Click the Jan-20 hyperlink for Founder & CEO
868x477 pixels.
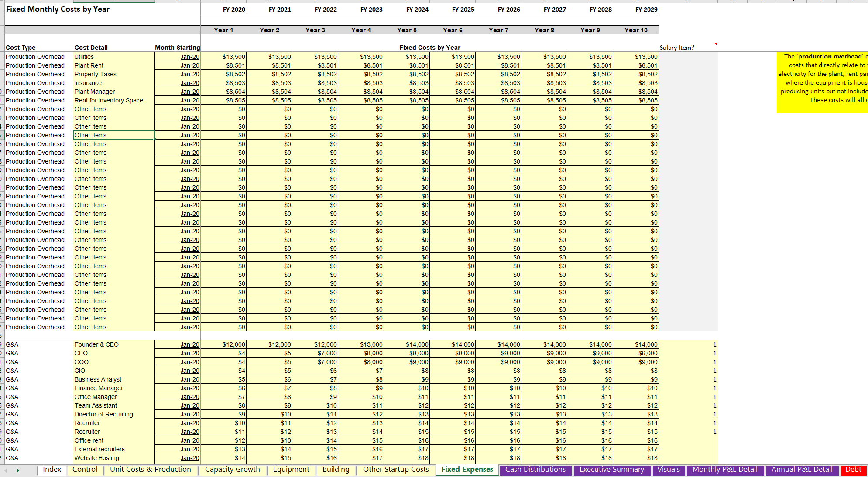pos(189,344)
